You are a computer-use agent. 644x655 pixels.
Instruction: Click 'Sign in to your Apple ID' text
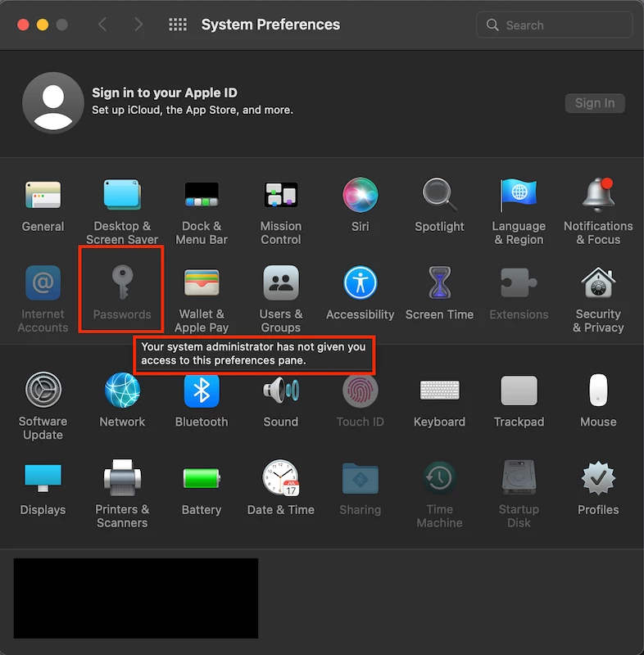164,93
